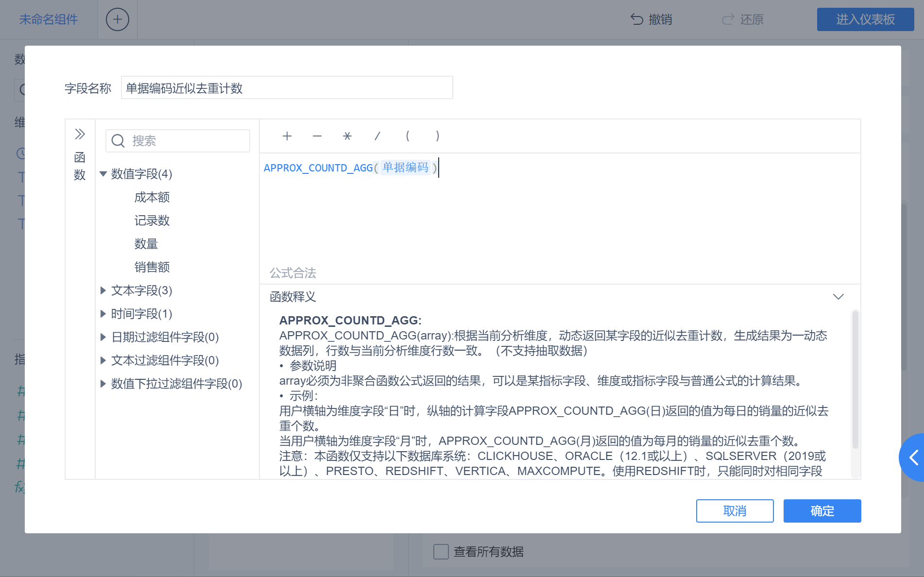Click 进入仪表板 button

click(x=865, y=19)
